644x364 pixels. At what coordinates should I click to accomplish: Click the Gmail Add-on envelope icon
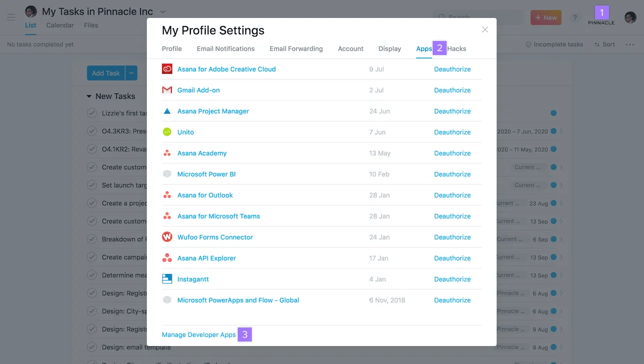167,90
